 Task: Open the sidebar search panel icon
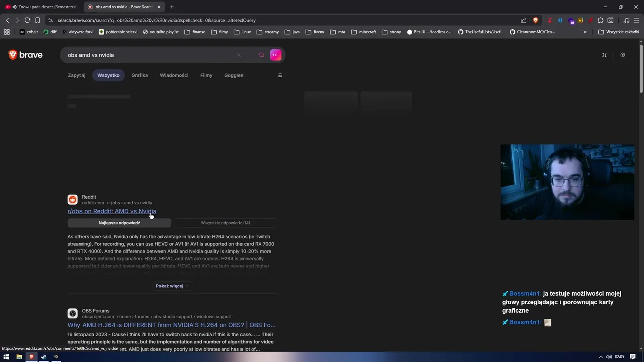click(x=610, y=20)
